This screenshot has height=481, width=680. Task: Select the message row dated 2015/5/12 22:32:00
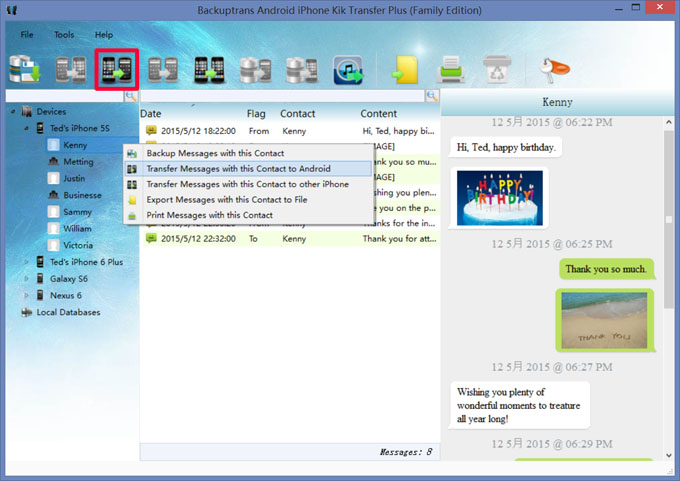click(x=290, y=239)
